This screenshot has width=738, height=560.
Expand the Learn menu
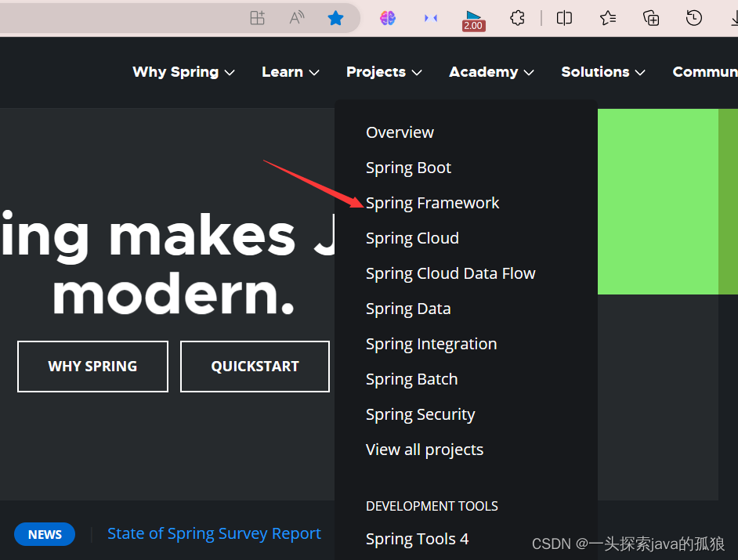pos(291,72)
